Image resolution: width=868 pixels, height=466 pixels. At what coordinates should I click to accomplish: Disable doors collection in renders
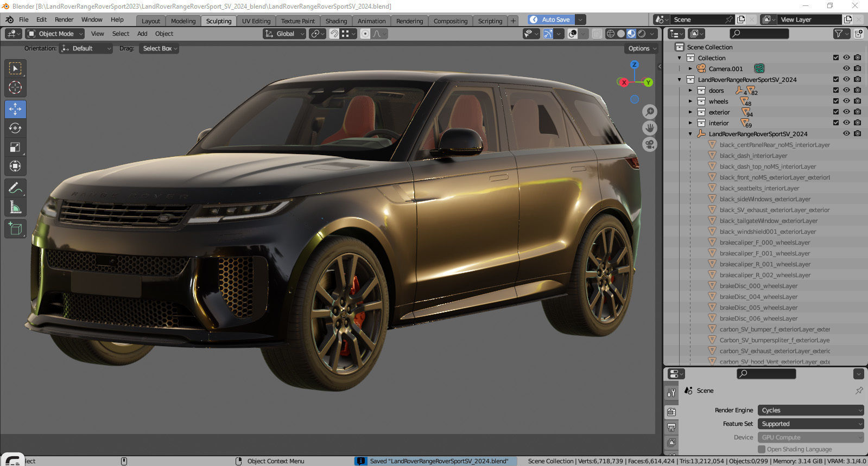tap(857, 90)
